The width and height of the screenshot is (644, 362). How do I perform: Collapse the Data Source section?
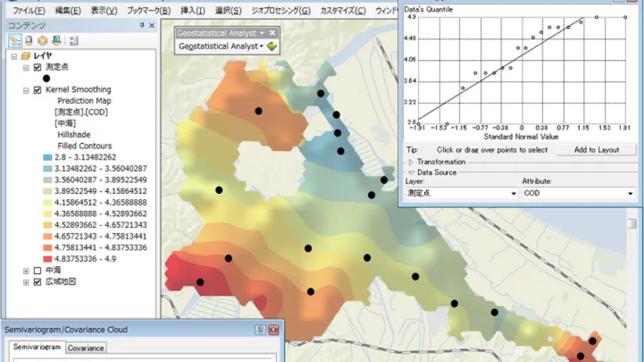pos(411,173)
